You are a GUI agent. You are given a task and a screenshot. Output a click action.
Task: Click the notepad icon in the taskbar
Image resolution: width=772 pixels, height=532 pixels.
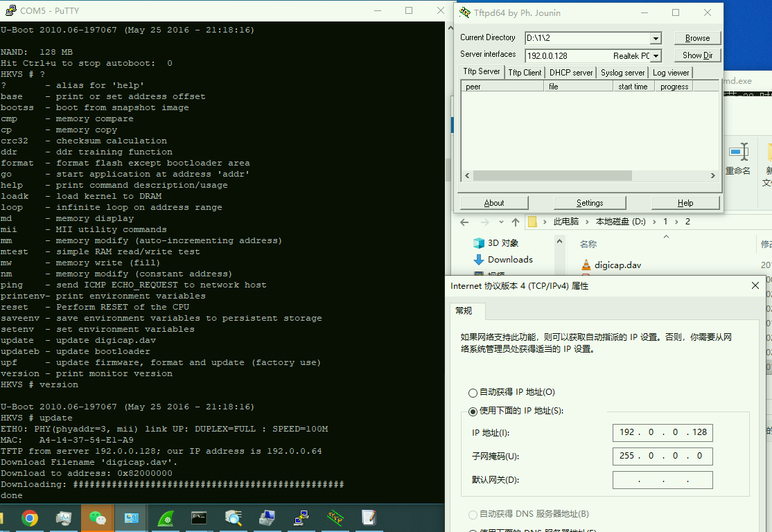pyautogui.click(x=369, y=518)
